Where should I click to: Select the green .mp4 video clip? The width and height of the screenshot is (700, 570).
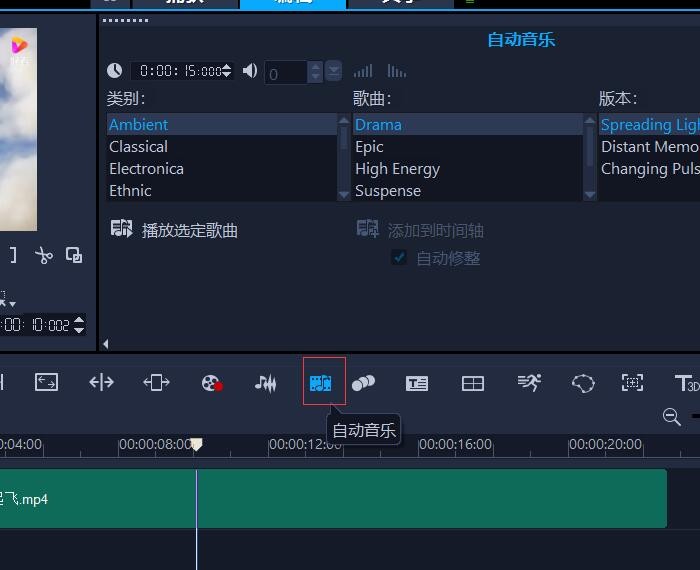333,498
